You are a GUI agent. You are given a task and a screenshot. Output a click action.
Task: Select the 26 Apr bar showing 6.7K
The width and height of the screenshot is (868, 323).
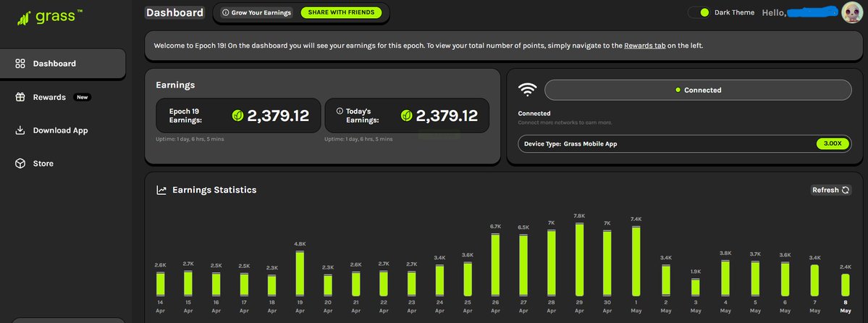tap(495, 264)
